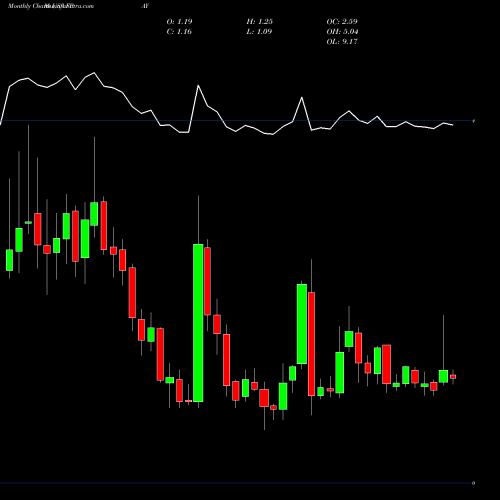
Task: Click the "AY" ticker symbol label
Action: (145, 6)
